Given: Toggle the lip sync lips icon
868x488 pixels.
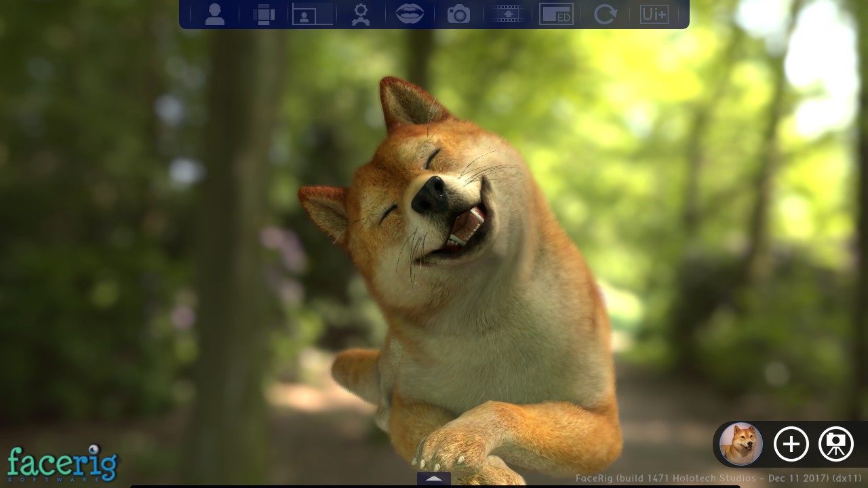Looking at the screenshot, I should click(410, 14).
